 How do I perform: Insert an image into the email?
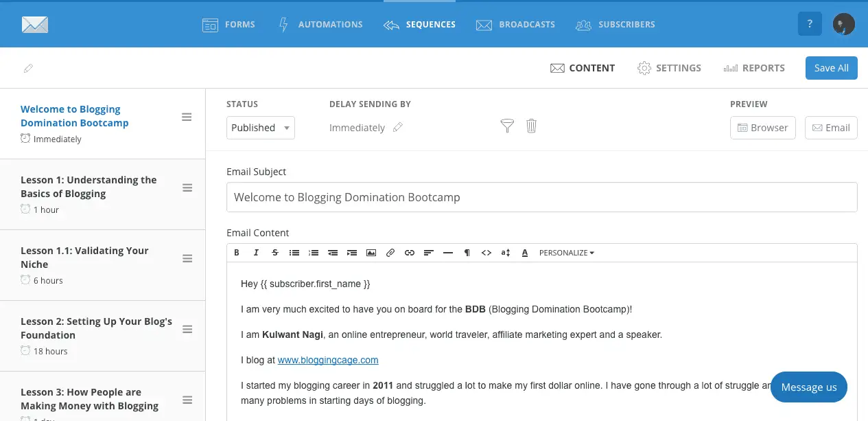pos(371,253)
